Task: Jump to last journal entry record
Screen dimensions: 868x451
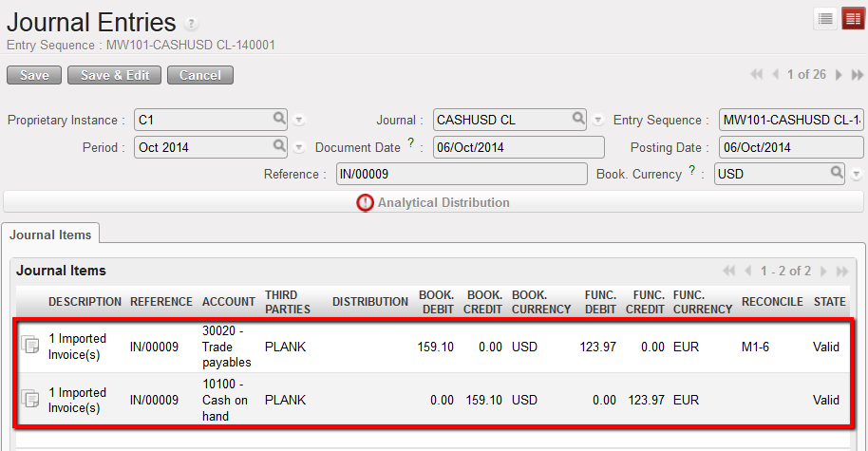Action: point(857,74)
